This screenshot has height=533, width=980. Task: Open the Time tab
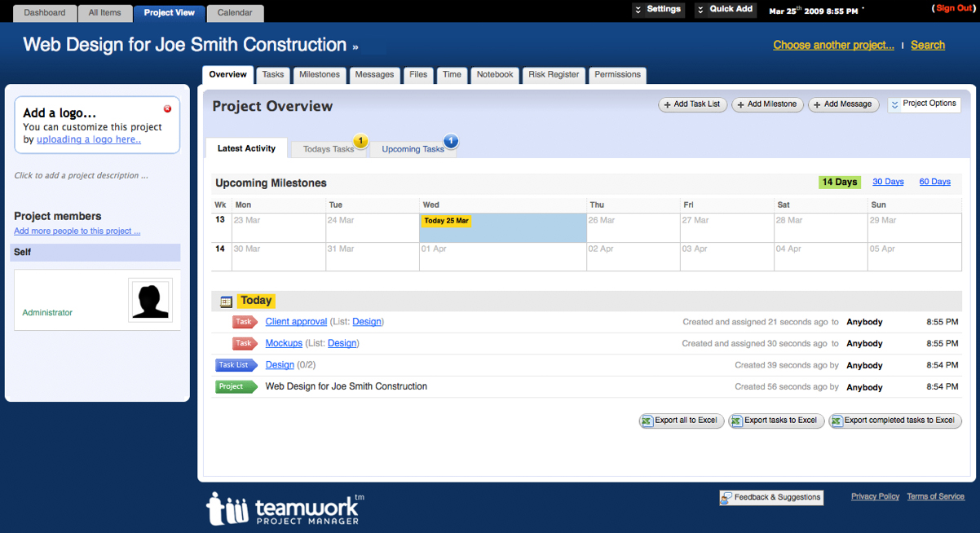[x=452, y=75]
